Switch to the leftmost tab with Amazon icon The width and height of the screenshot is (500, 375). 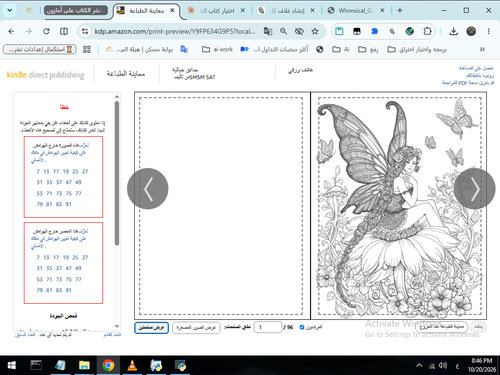click(x=29, y=11)
